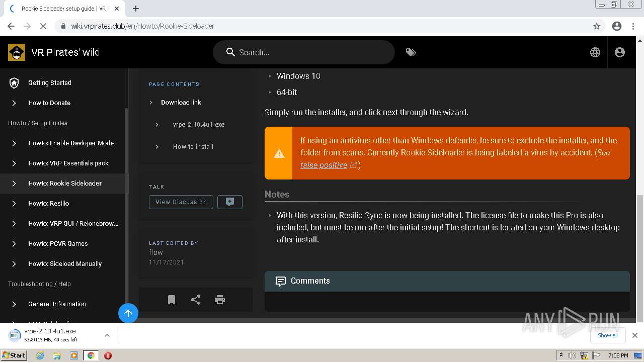644x362 pixels.
Task: Click the volume speaker tray icon
Action: click(572, 355)
